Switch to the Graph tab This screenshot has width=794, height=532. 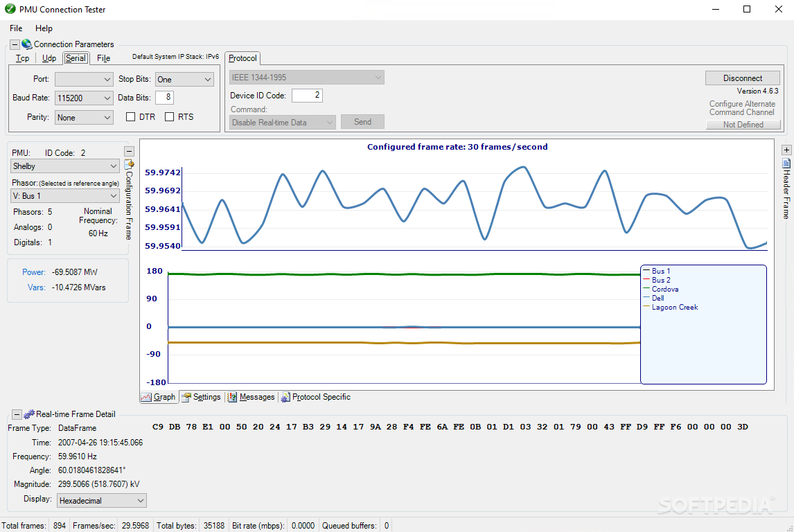coord(159,398)
